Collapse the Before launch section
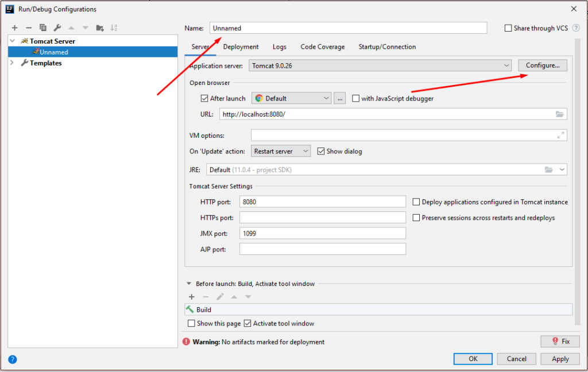588x372 pixels. 189,284
